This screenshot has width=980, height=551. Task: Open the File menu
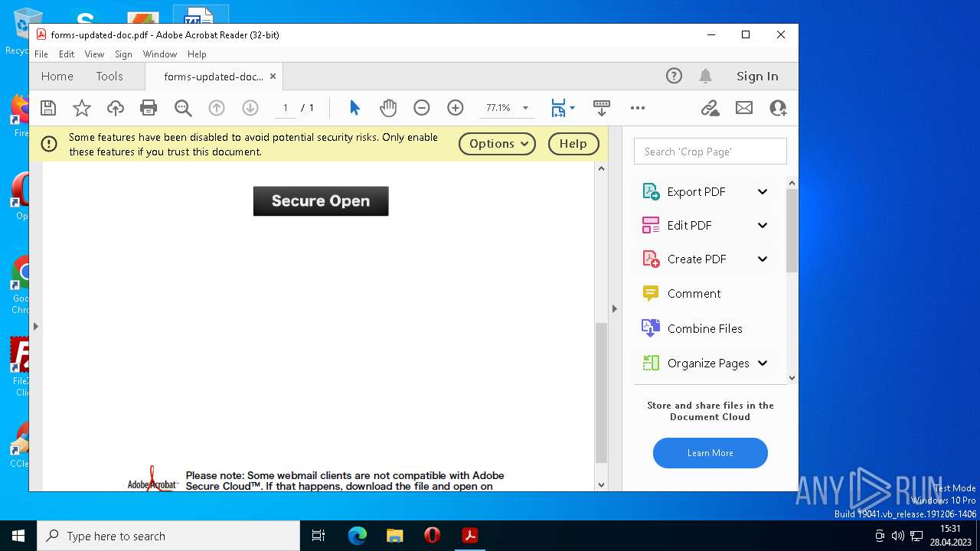pos(41,54)
